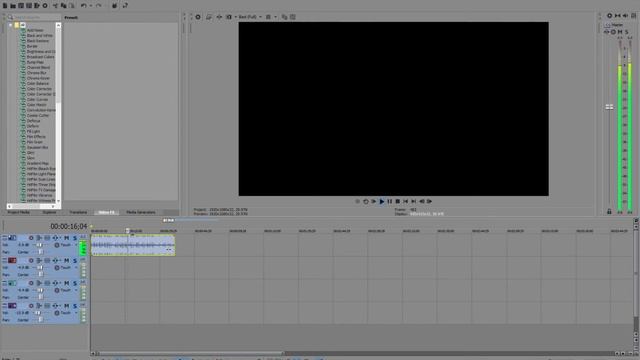
Task: Open the Media Generators tab
Action: pyautogui.click(x=141, y=212)
